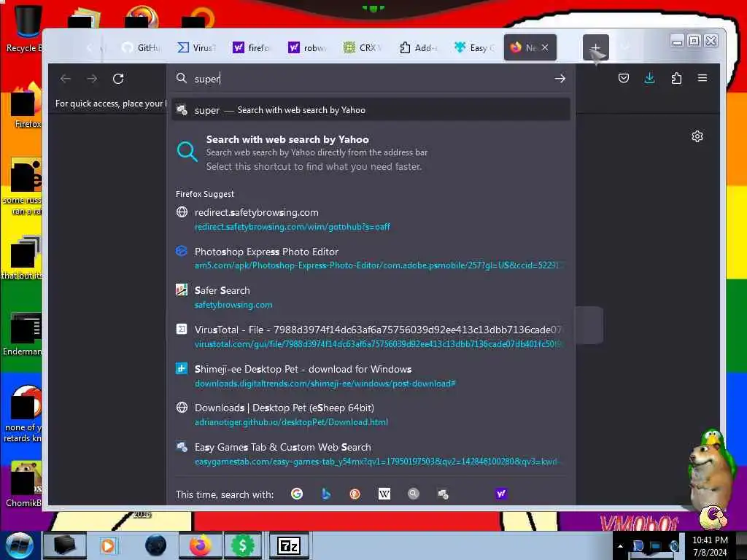Open the VirusTotal file suggestion
747x560 pixels.
371,336
